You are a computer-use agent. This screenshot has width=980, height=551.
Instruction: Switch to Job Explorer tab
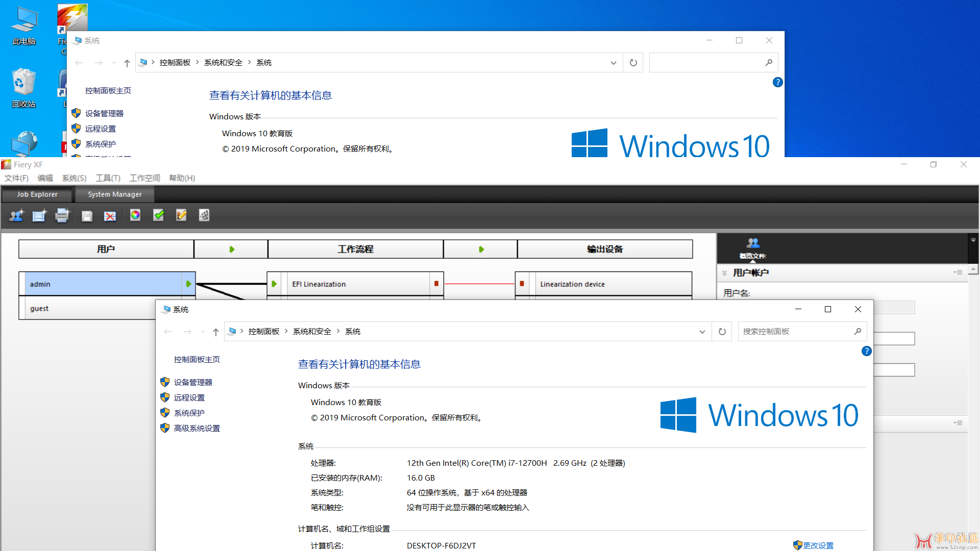coord(37,194)
